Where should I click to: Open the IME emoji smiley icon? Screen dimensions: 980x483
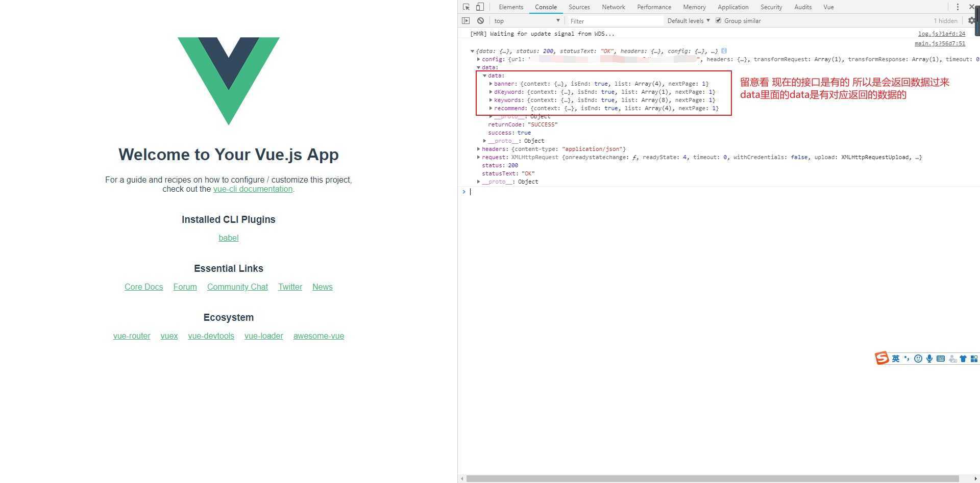[918, 359]
